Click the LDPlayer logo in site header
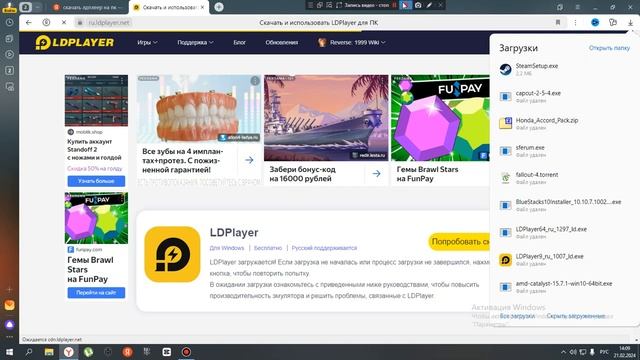Screen dimensions: 640x360 pyautogui.click(x=75, y=42)
